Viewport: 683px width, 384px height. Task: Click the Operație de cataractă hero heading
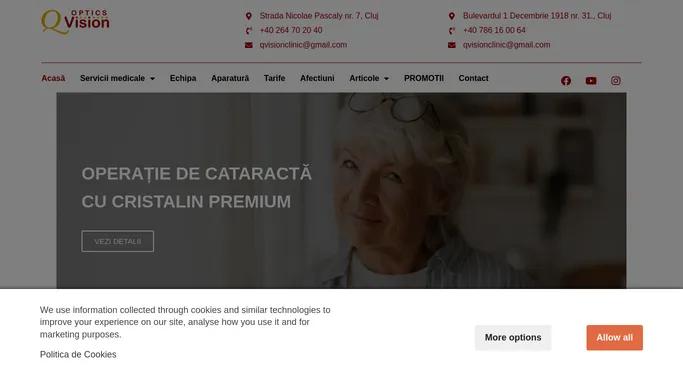coord(196,188)
